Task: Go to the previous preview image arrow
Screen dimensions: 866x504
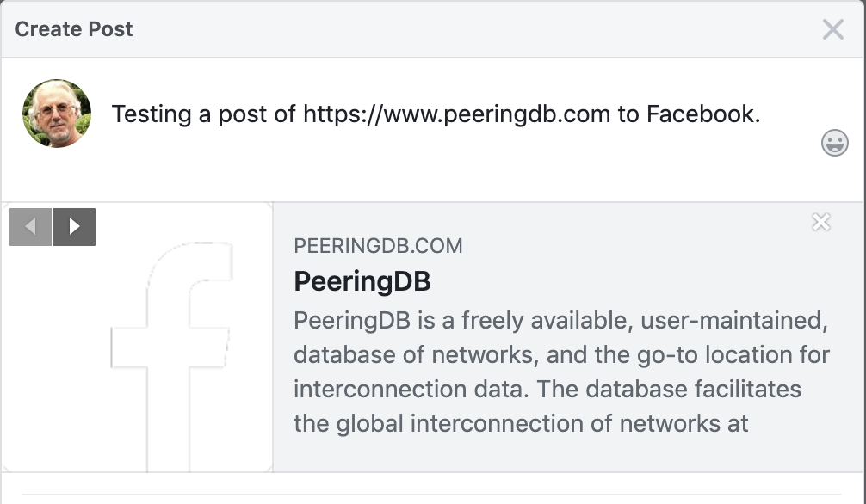Action: (x=30, y=227)
